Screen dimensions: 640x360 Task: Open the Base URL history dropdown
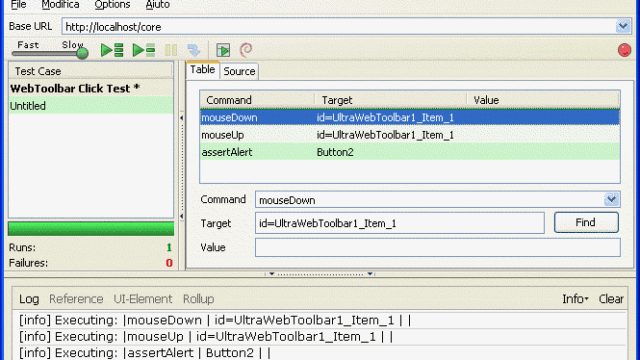[623, 27]
